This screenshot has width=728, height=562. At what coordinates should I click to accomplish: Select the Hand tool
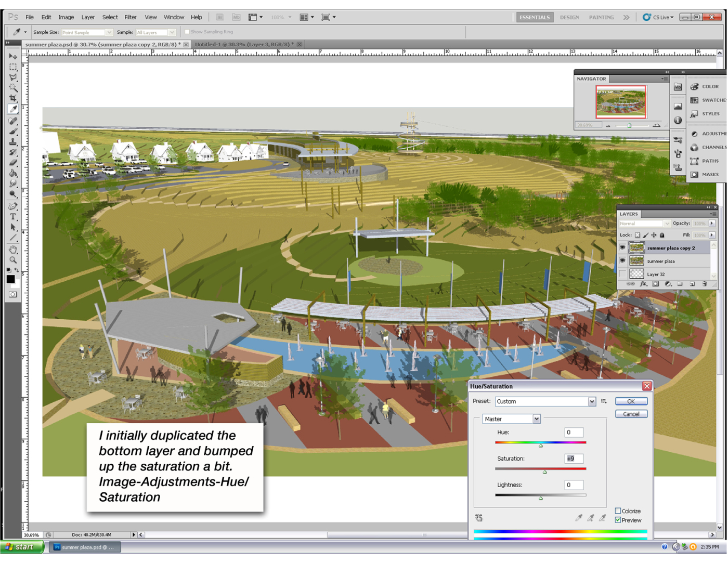click(x=13, y=250)
